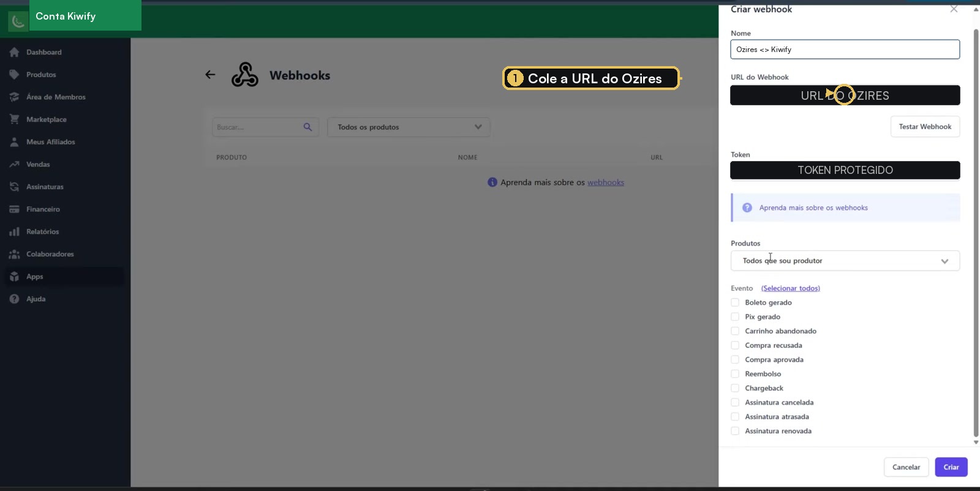Click the Vendas trend icon

pyautogui.click(x=14, y=164)
